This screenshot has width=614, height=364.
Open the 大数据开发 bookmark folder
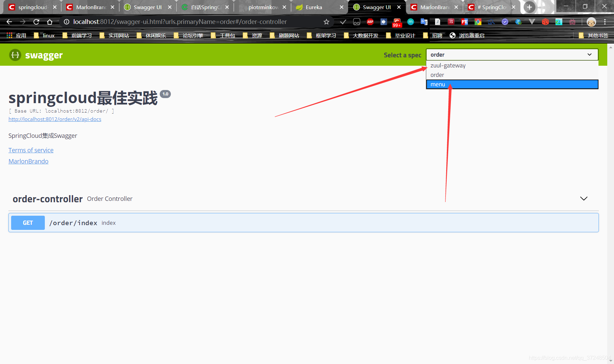[361, 35]
